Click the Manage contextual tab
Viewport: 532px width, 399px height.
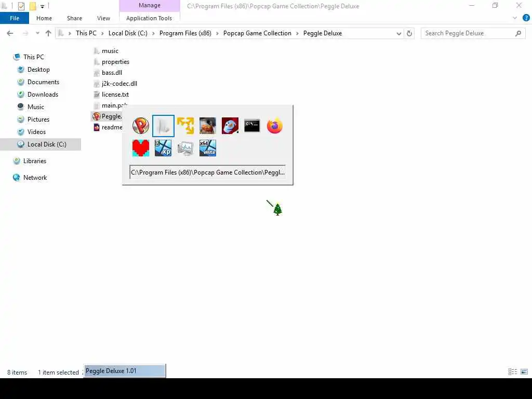pyautogui.click(x=150, y=5)
